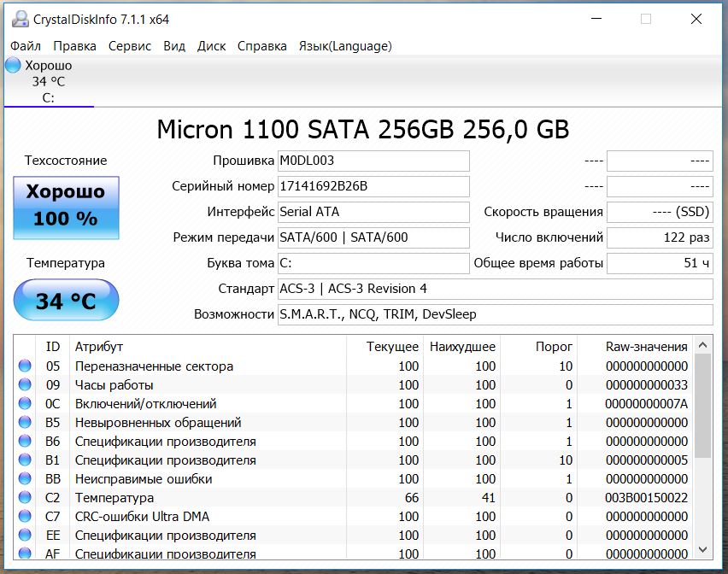The image size is (728, 574).
Task: Click the current value 66 in Температура row
Action: [x=412, y=498]
